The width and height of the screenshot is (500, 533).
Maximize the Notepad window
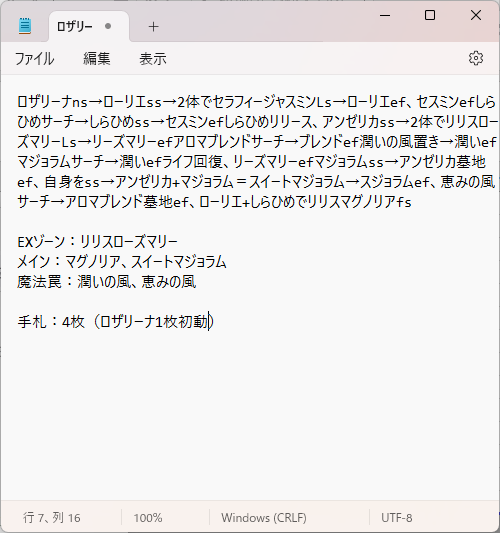tap(430, 15)
